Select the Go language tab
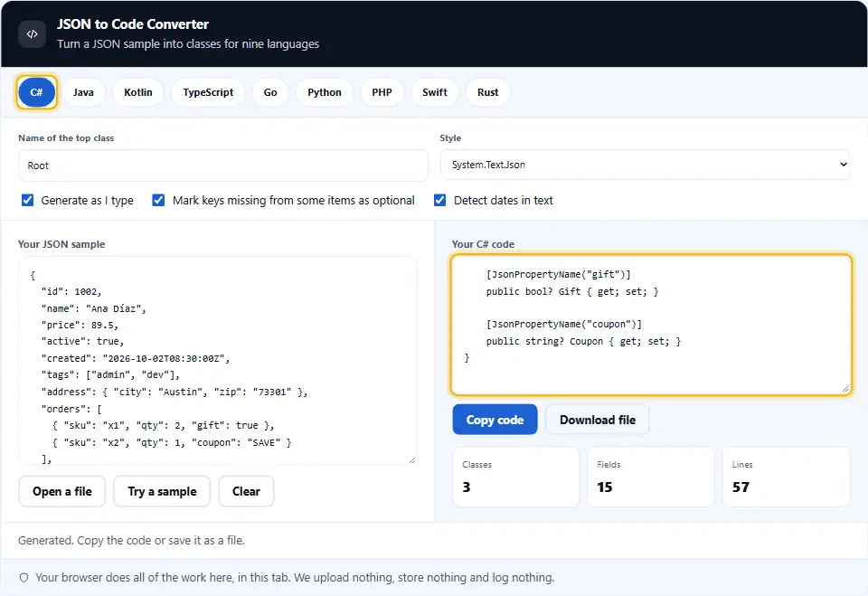 270,92
